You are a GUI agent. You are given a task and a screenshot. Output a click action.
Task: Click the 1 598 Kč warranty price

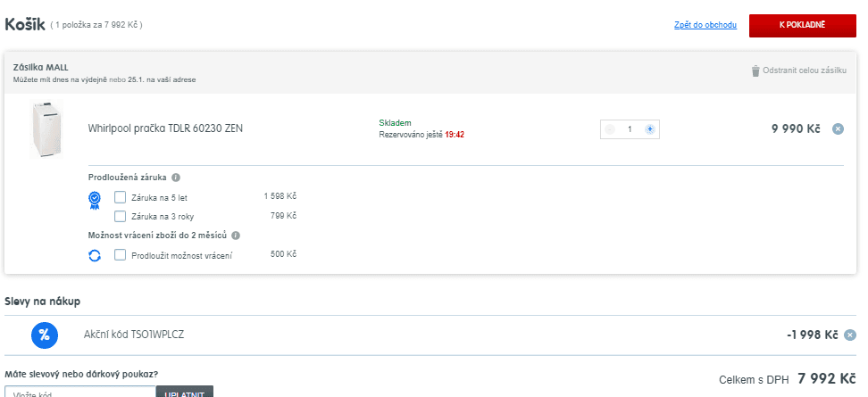pos(280,196)
